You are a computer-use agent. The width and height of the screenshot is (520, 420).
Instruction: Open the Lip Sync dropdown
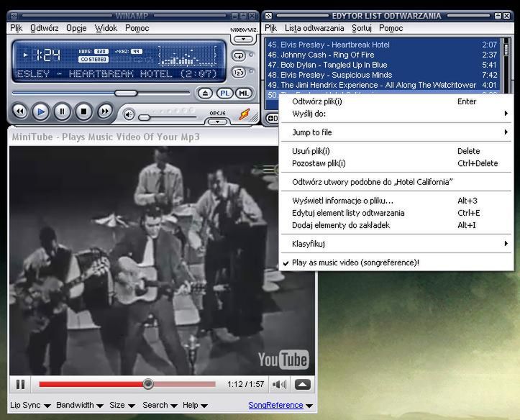pos(30,405)
